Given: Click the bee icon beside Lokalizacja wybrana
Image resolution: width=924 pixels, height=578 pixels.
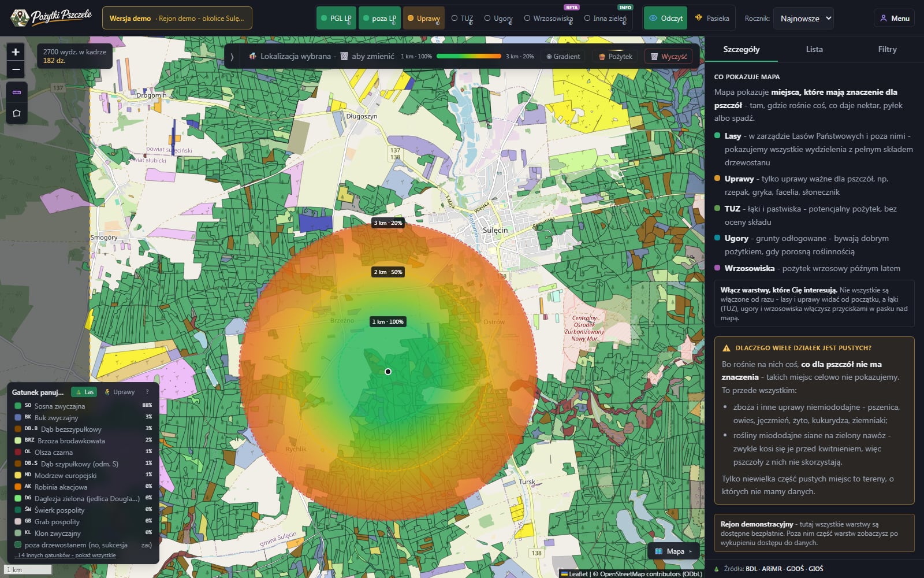Looking at the screenshot, I should click(252, 56).
